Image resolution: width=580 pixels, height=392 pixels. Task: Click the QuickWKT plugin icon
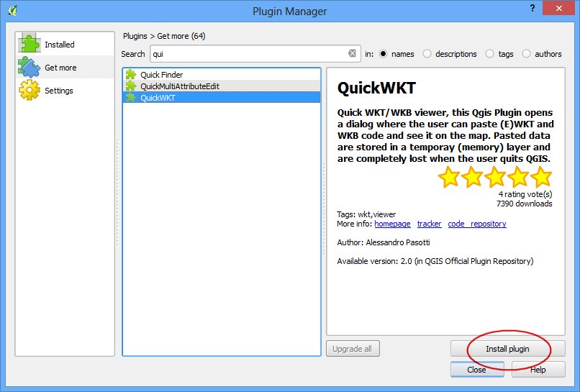click(131, 98)
